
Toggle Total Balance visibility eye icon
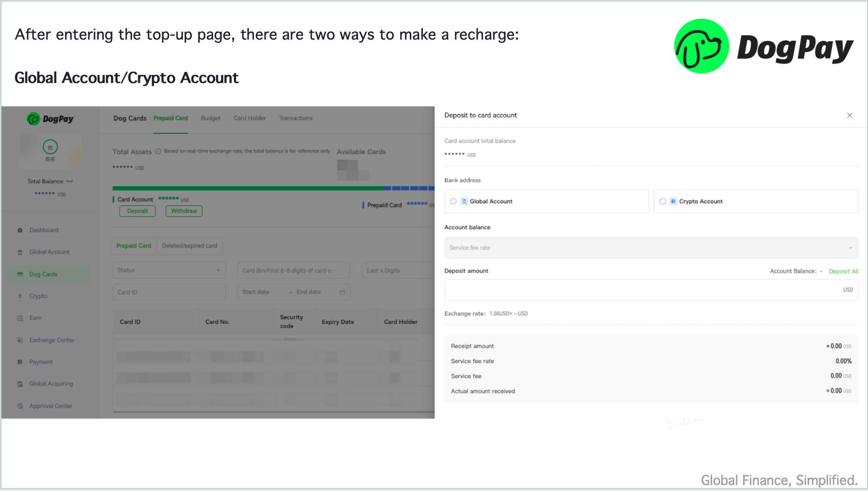69,181
